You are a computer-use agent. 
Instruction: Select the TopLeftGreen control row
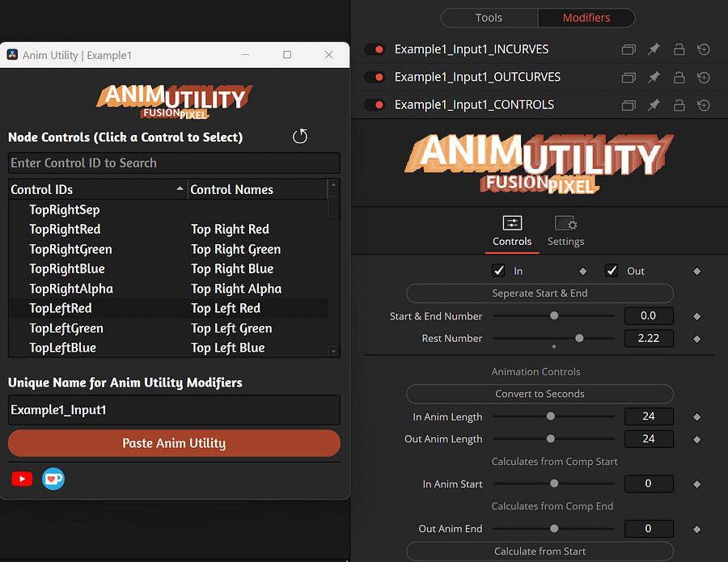click(168, 328)
